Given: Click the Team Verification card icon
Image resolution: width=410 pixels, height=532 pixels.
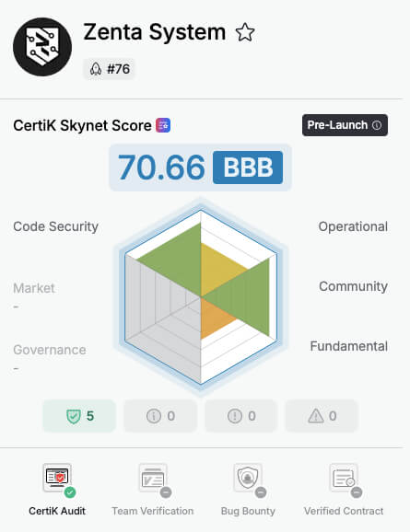Looking at the screenshot, I should [x=153, y=478].
